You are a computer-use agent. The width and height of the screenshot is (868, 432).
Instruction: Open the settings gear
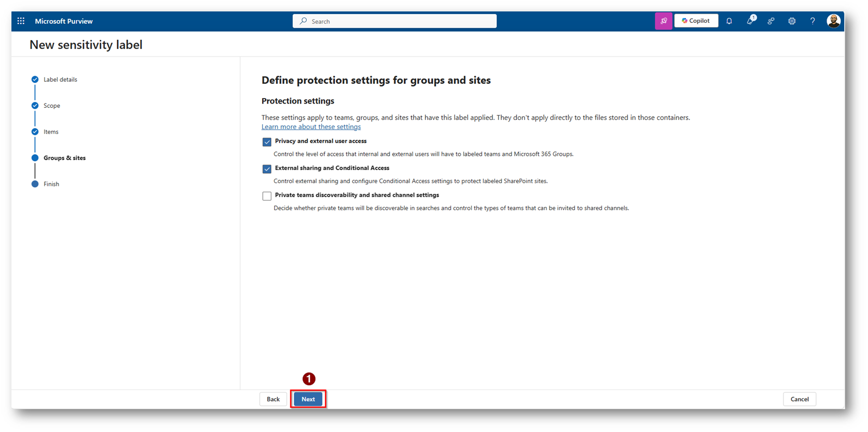pyautogui.click(x=792, y=21)
